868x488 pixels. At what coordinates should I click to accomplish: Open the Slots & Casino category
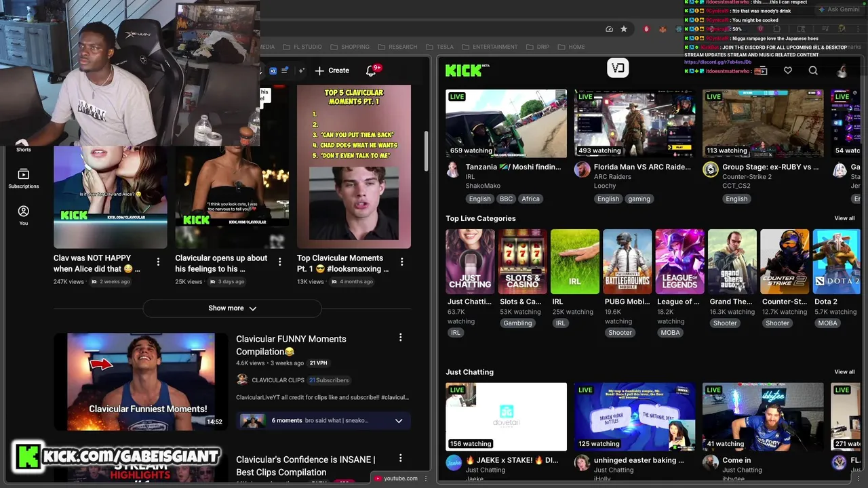tap(522, 262)
